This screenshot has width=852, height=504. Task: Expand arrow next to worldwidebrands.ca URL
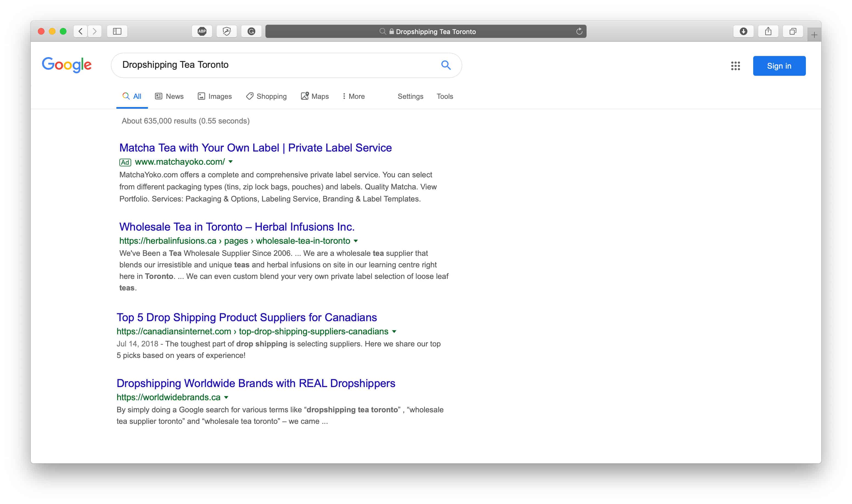coord(226,398)
